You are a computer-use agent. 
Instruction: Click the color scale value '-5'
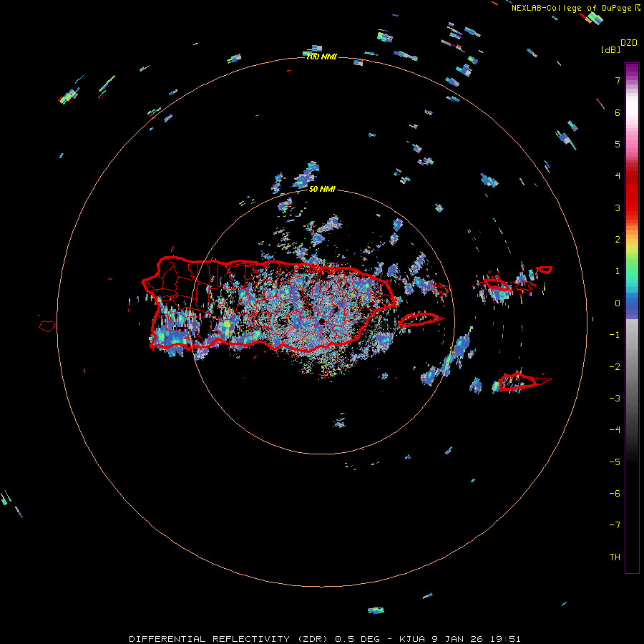615,462
